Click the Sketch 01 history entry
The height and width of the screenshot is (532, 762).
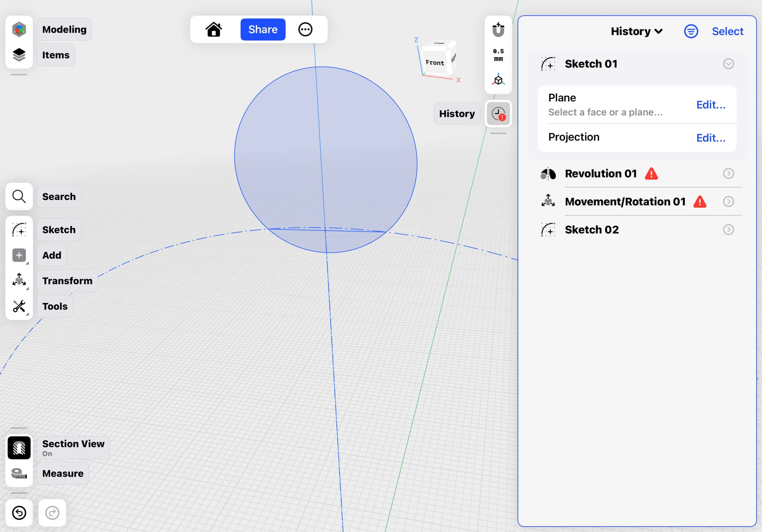[637, 64]
